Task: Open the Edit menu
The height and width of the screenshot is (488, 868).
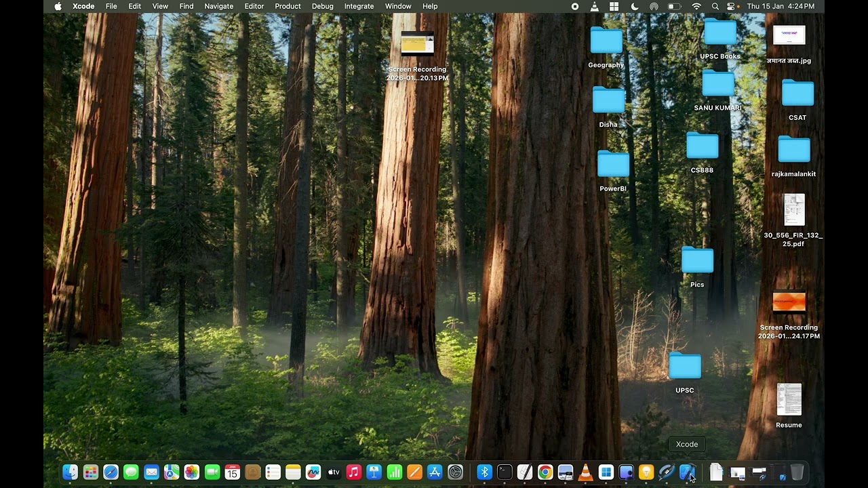Action: 135,6
